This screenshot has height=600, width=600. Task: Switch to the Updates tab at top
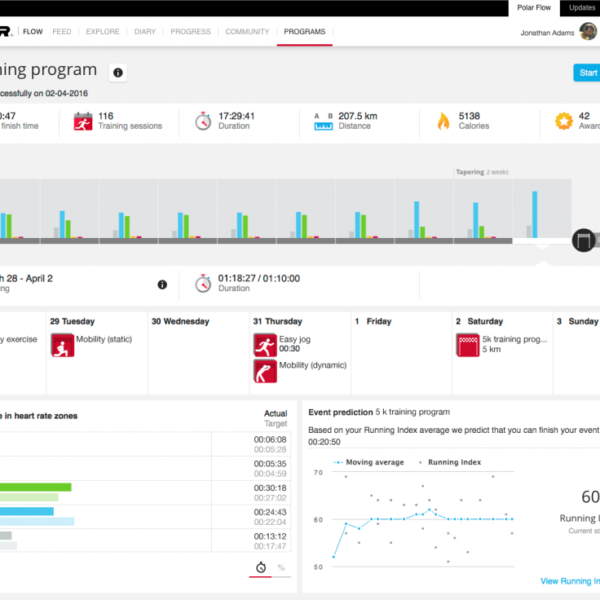pyautogui.click(x=581, y=7)
